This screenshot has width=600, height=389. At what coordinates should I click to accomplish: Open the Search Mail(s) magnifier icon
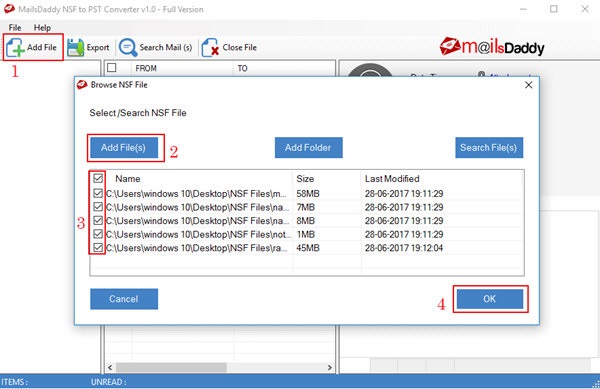coord(128,47)
